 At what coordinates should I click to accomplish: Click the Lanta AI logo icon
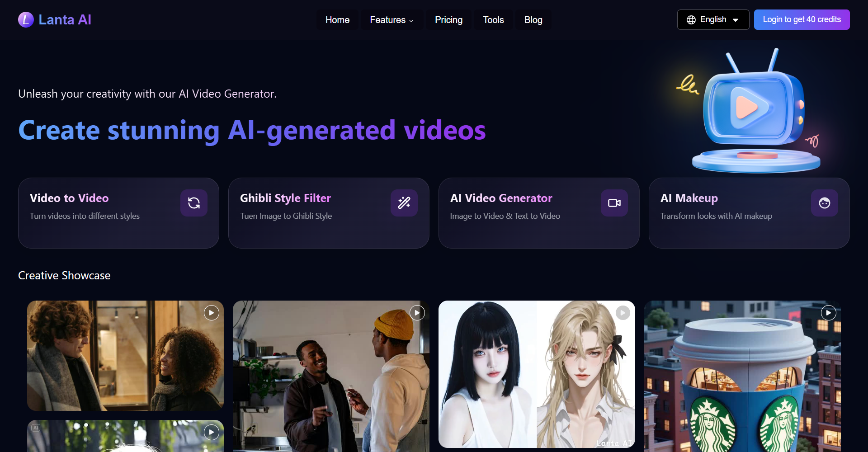click(x=26, y=20)
